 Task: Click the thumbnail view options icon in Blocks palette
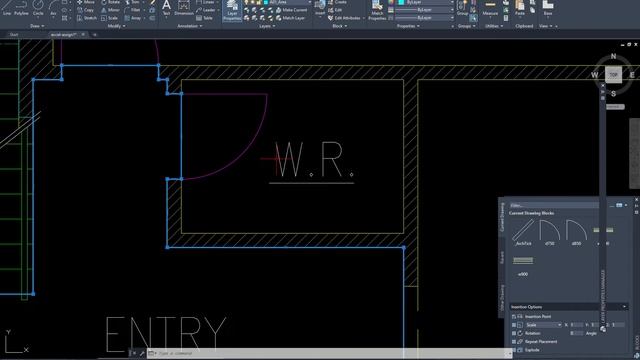619,205
